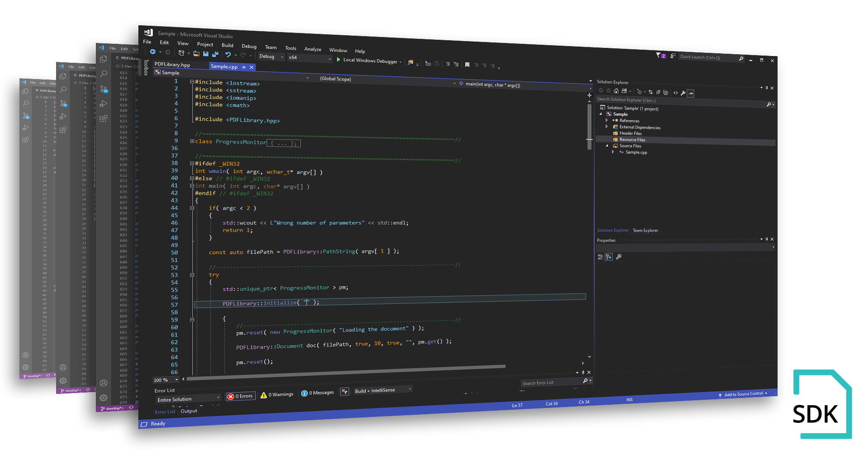Expand the References node
The width and height of the screenshot is (868, 454).
pos(607,120)
